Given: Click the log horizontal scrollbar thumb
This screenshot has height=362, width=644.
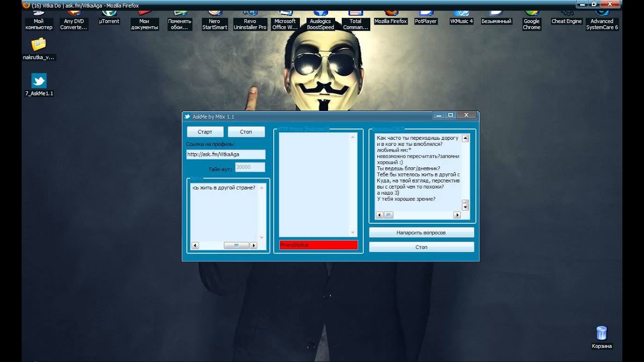Looking at the screenshot, I should (x=236, y=245).
